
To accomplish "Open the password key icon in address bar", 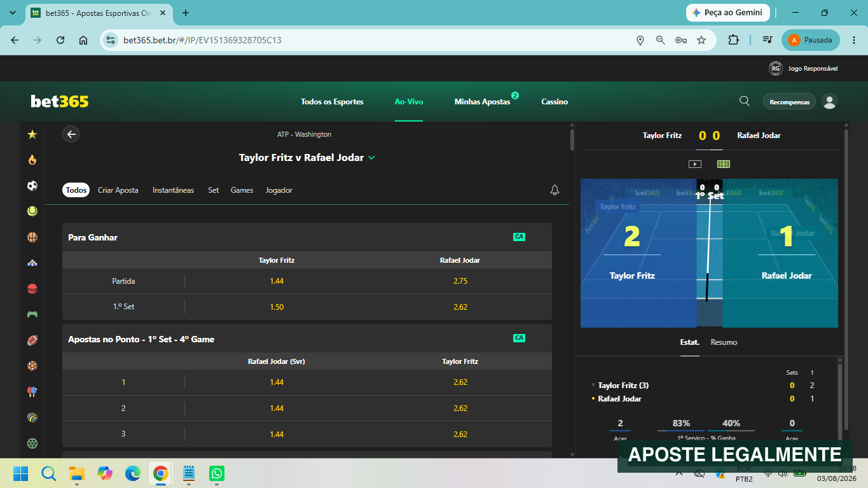I will pos(681,40).
